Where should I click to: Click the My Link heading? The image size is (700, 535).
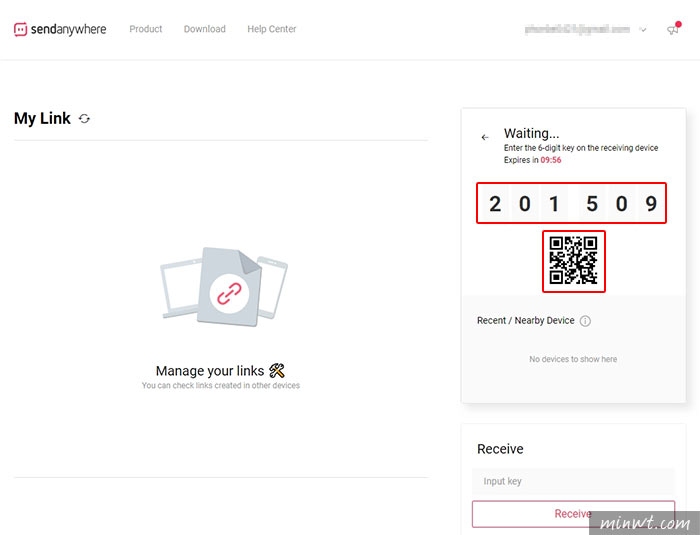(42, 118)
